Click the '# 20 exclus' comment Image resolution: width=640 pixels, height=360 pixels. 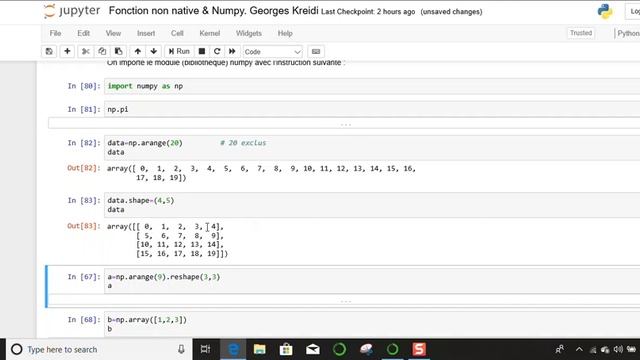click(243, 143)
